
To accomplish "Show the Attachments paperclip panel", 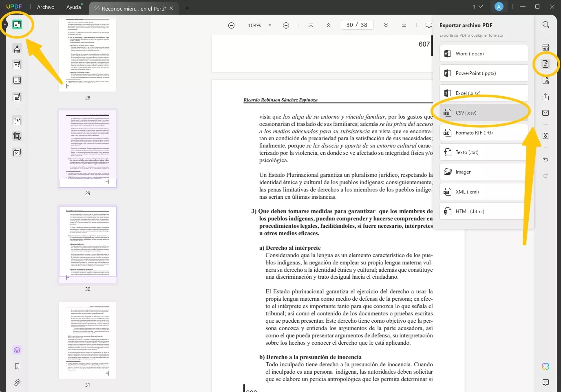I will point(17,383).
